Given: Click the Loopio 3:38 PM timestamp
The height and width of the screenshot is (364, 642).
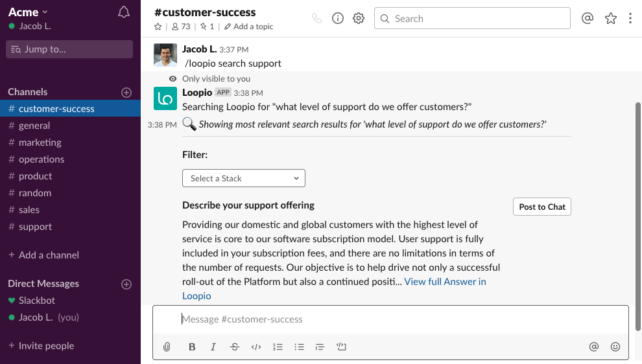Looking at the screenshot, I should [248, 93].
